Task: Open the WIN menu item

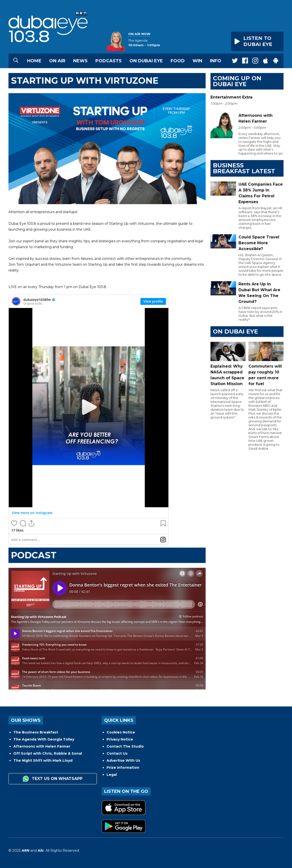Action: point(197,61)
